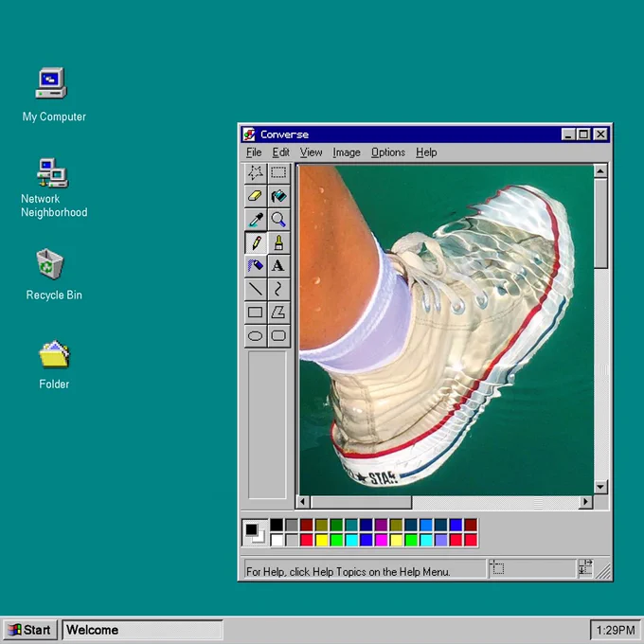Select the Text tool
The image size is (644, 644).
(278, 265)
